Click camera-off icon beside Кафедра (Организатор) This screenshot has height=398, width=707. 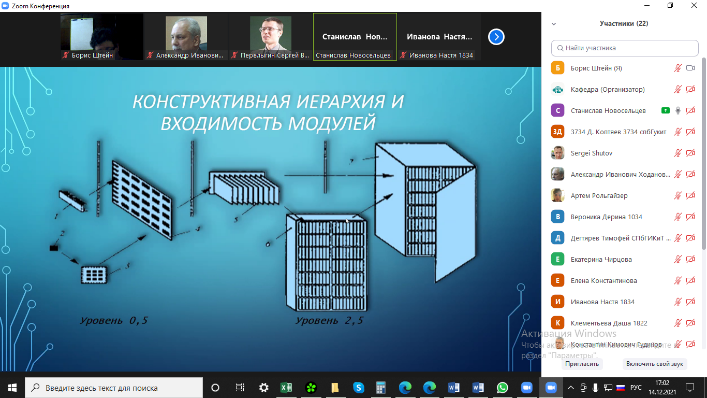pos(690,89)
